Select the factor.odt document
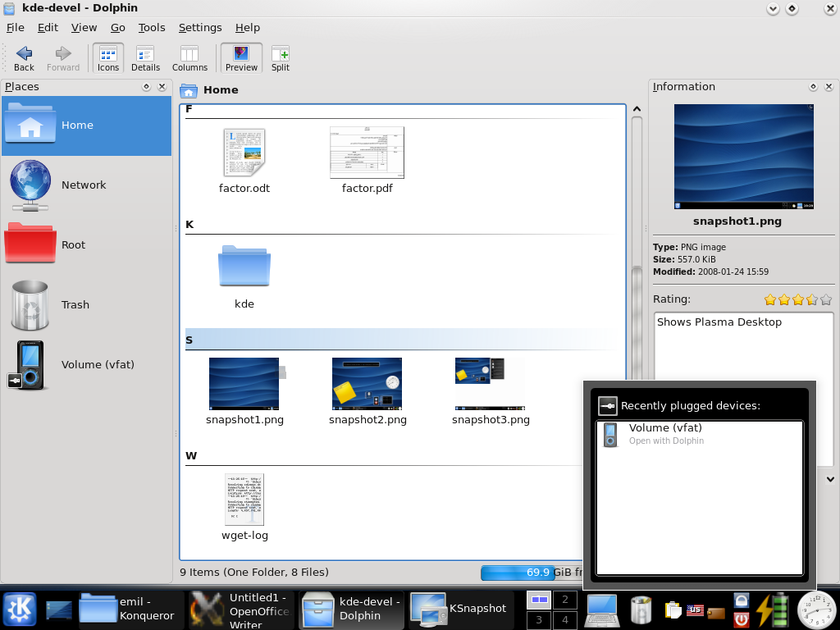 (x=244, y=161)
